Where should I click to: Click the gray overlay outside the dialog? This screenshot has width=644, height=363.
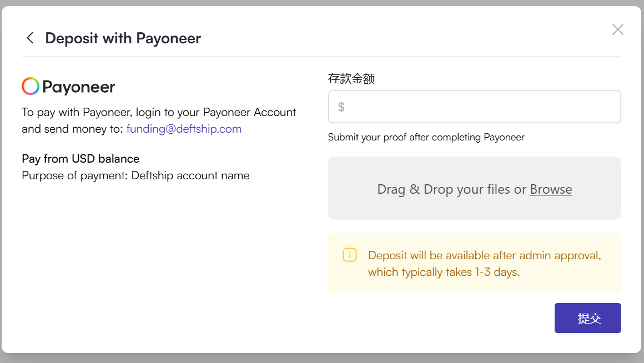tap(322, 358)
